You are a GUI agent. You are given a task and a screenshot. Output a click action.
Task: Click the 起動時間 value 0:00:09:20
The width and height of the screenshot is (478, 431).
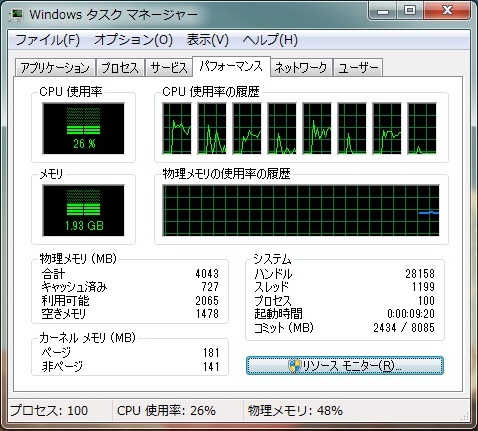411,314
